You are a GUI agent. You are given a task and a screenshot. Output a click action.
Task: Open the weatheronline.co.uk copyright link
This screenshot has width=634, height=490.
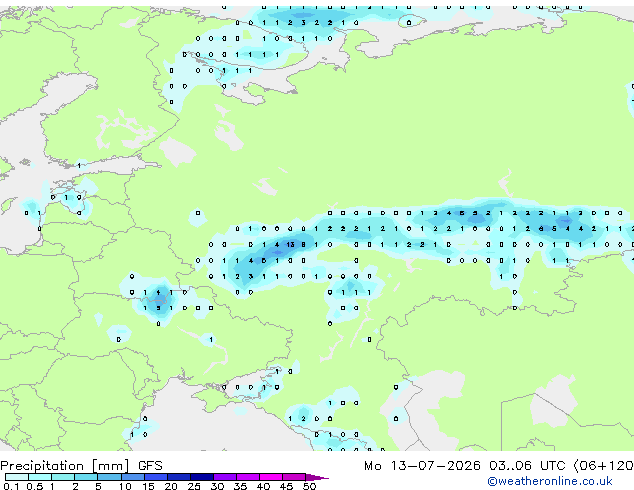[x=550, y=481]
